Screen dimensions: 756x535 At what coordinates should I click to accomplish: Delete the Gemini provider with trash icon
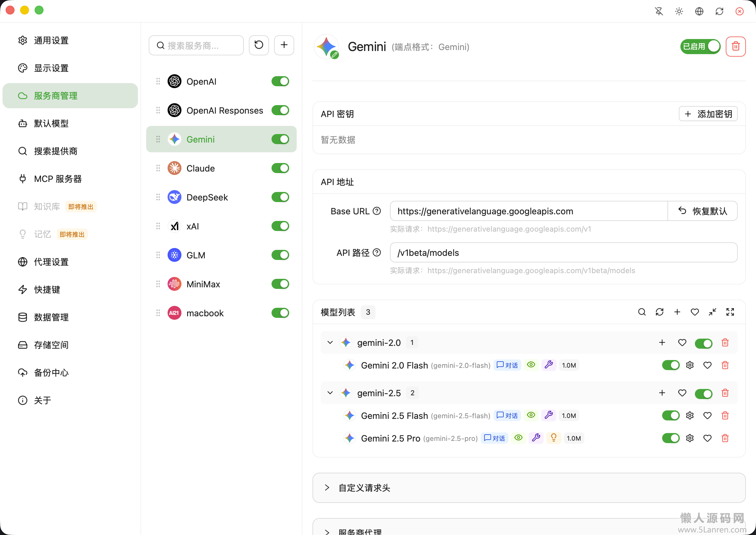tap(736, 47)
